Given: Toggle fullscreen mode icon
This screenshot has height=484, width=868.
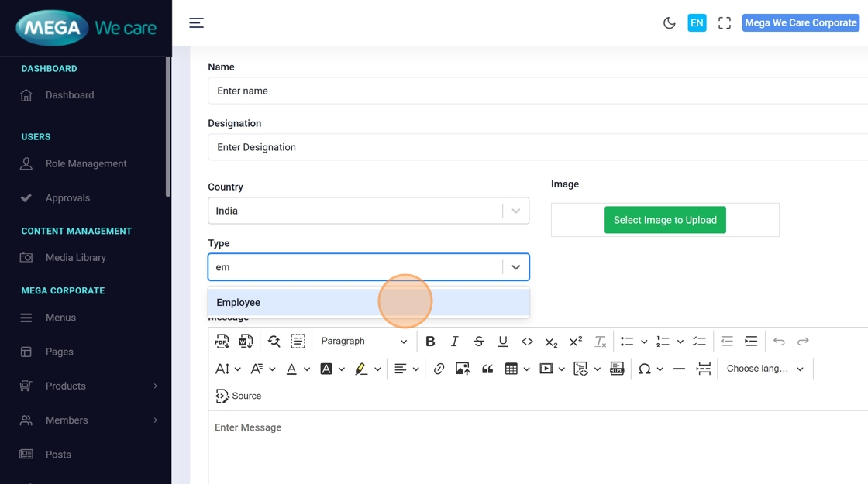Looking at the screenshot, I should pos(725,23).
